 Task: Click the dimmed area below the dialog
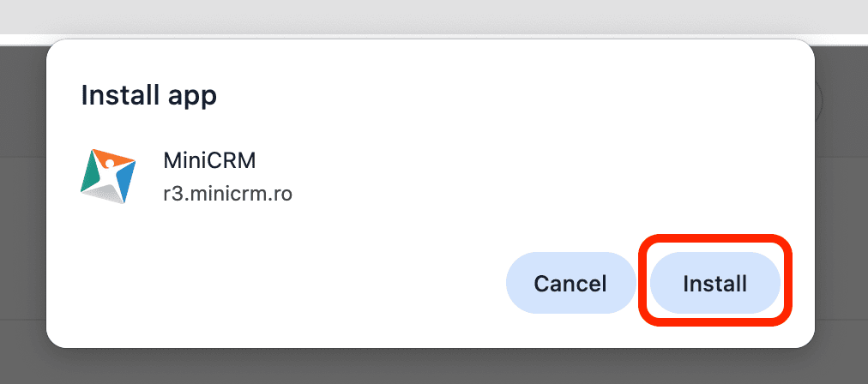(429, 367)
